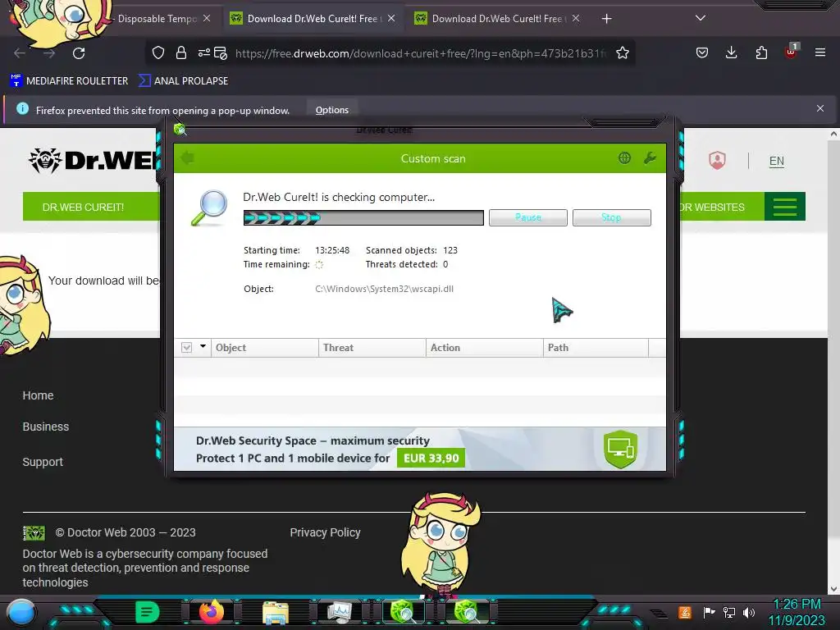Open the Pocket save icon

tap(702, 52)
